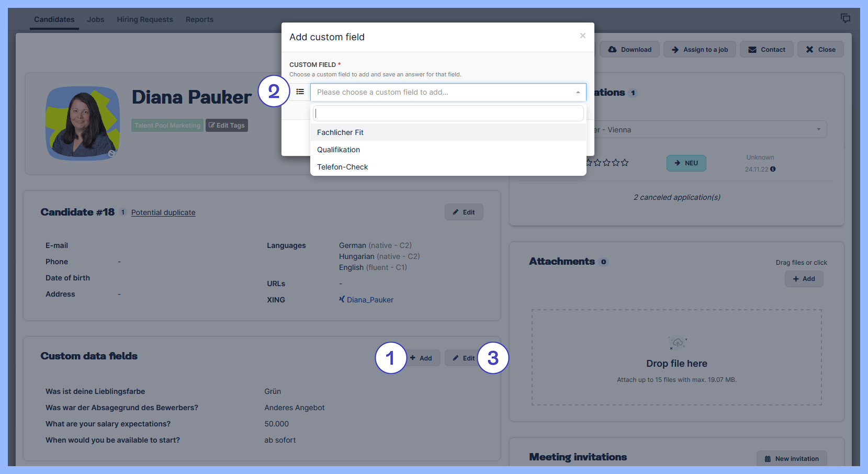The width and height of the screenshot is (868, 474).
Task: Pick the Telefon-Check custom field option
Action: tap(342, 167)
